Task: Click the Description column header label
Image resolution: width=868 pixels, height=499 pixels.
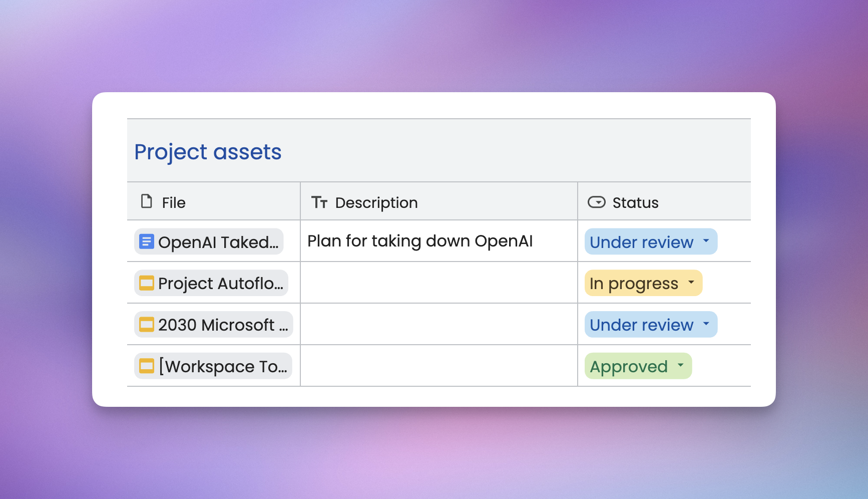Action: pos(376,202)
